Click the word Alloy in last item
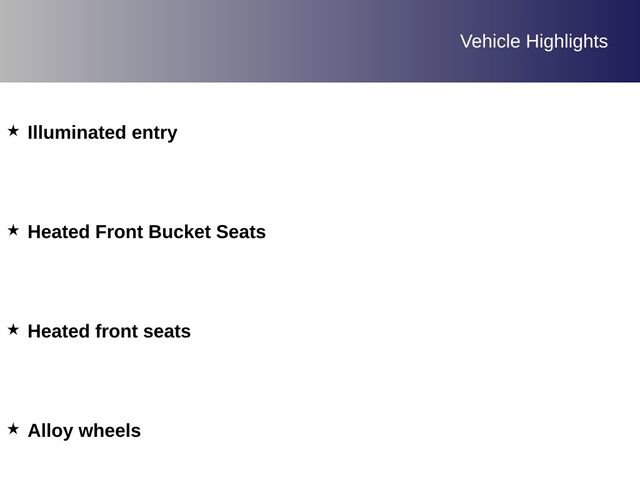Screen dimensions: 640x480 (50, 431)
